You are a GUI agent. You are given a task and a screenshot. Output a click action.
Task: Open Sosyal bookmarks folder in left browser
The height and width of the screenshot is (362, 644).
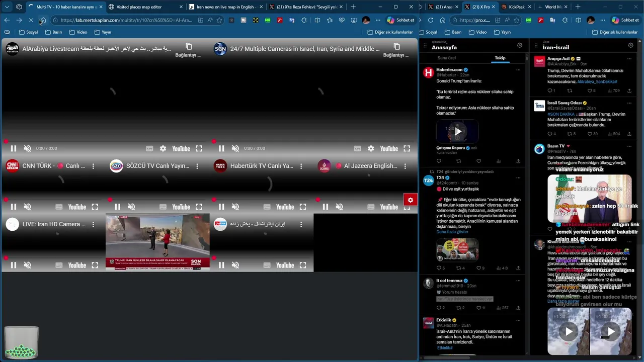pos(28,32)
